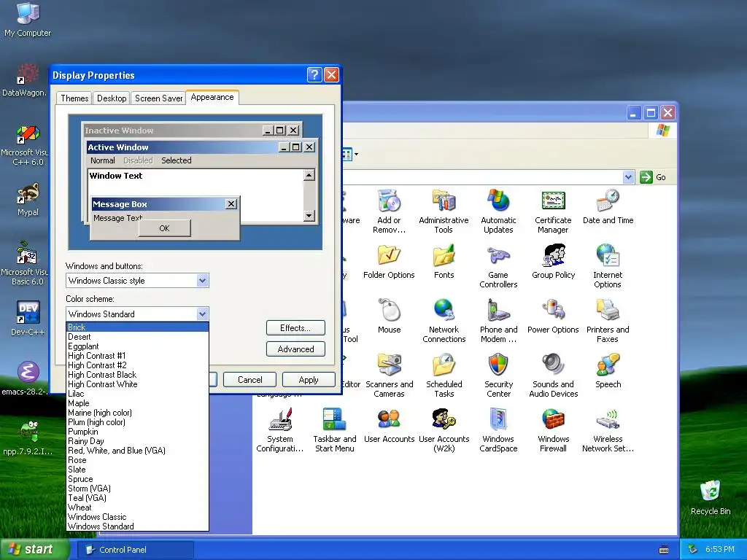Click the Advanced button
Image resolution: width=747 pixels, height=560 pixels.
pos(295,349)
